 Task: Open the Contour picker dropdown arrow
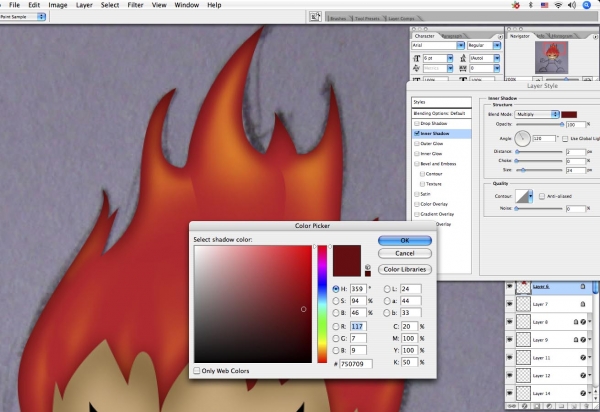click(x=530, y=196)
